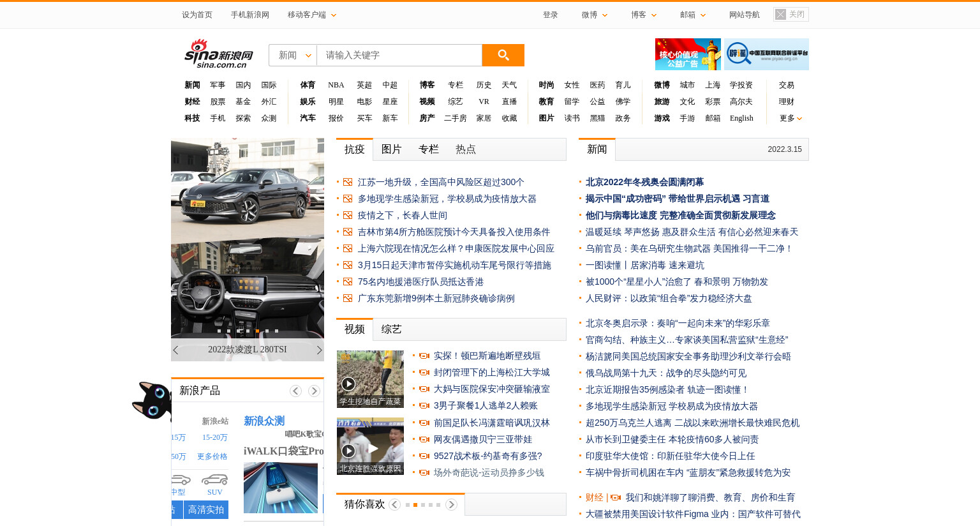Click the black cat mascot
This screenshot has width=980, height=526.
point(152,400)
